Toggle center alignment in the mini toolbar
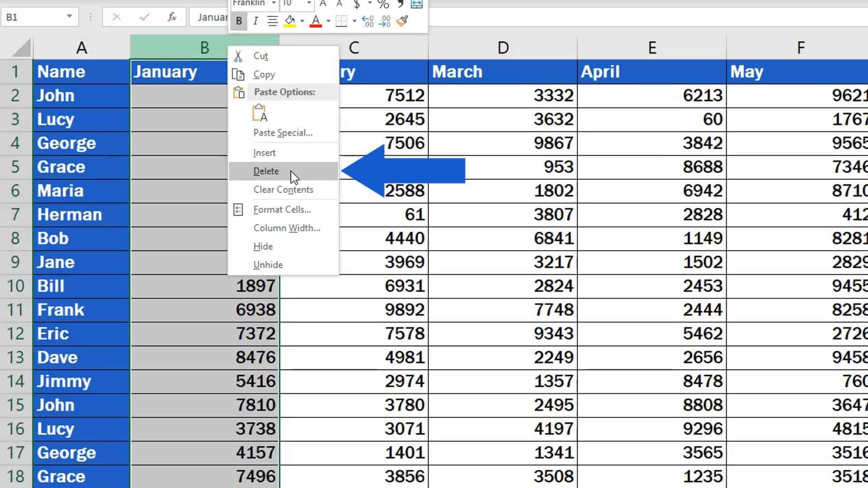 (x=272, y=21)
